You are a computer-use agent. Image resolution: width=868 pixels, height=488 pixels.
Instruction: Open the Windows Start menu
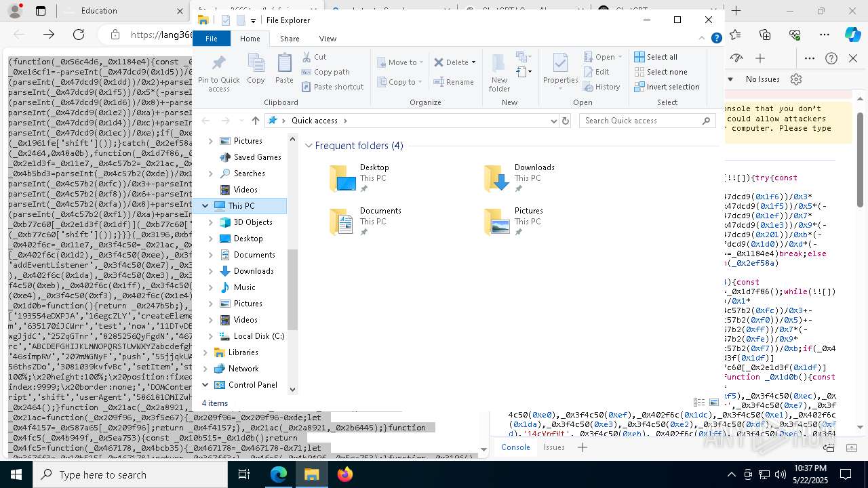[x=16, y=475]
